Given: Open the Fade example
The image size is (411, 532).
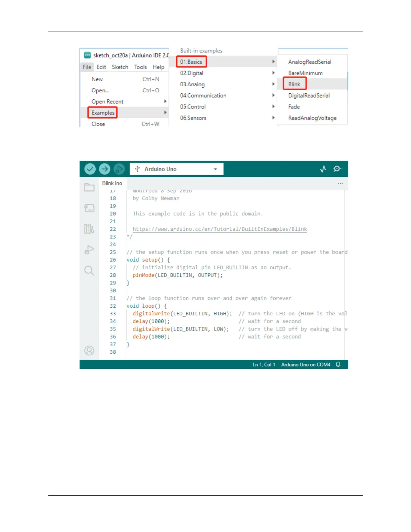Looking at the screenshot, I should pos(313,106).
